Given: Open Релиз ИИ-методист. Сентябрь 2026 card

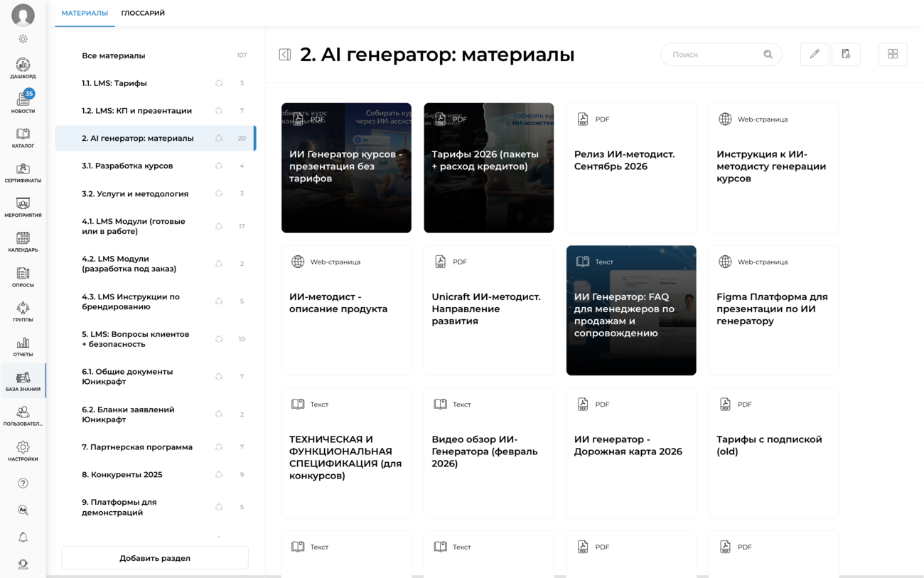Looking at the screenshot, I should click(631, 168).
